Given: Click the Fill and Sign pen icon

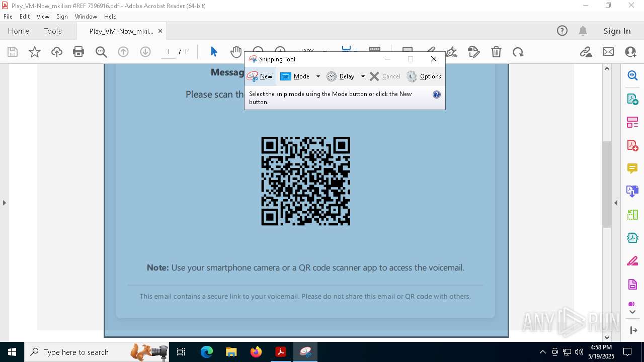Looking at the screenshot, I should (x=452, y=52).
